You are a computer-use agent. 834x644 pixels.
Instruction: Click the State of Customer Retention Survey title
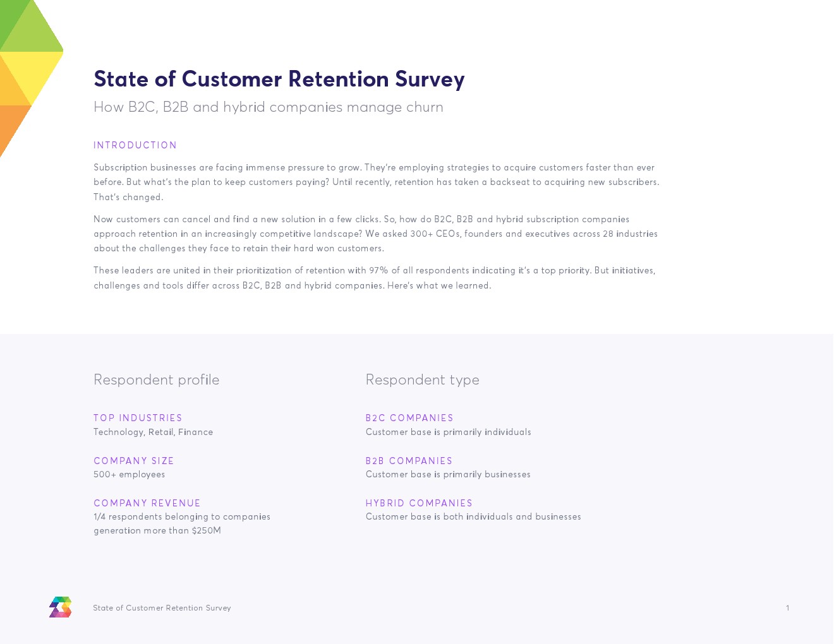[279, 79]
